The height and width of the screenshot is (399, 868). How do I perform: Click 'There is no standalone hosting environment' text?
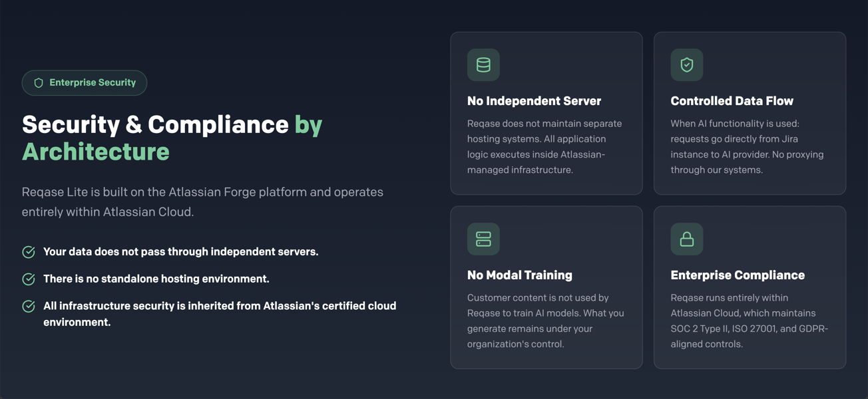pyautogui.click(x=156, y=279)
